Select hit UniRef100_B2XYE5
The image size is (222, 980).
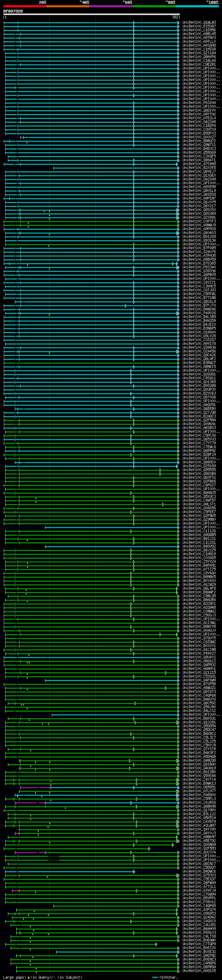tap(199, 168)
